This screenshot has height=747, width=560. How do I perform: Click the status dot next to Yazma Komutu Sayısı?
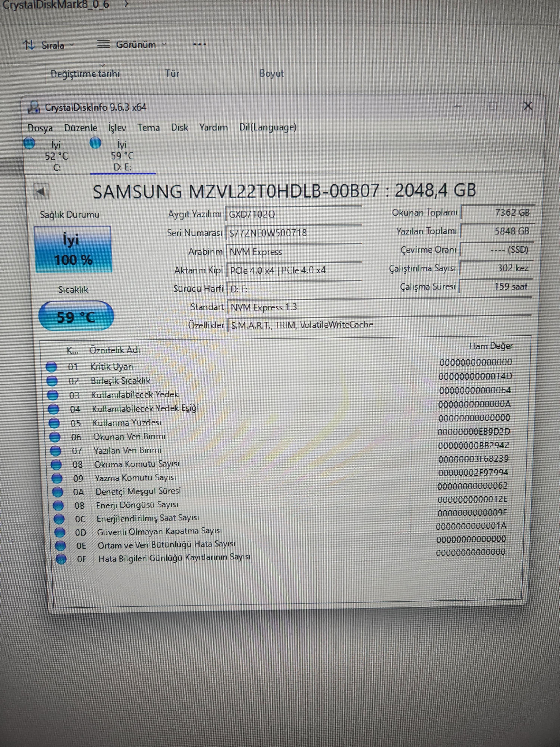tap(57, 478)
